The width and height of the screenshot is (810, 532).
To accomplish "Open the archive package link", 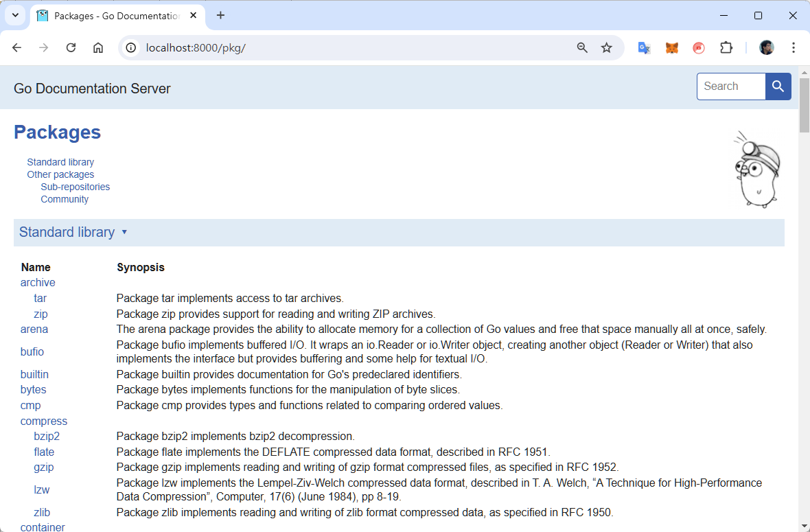I will (x=38, y=283).
